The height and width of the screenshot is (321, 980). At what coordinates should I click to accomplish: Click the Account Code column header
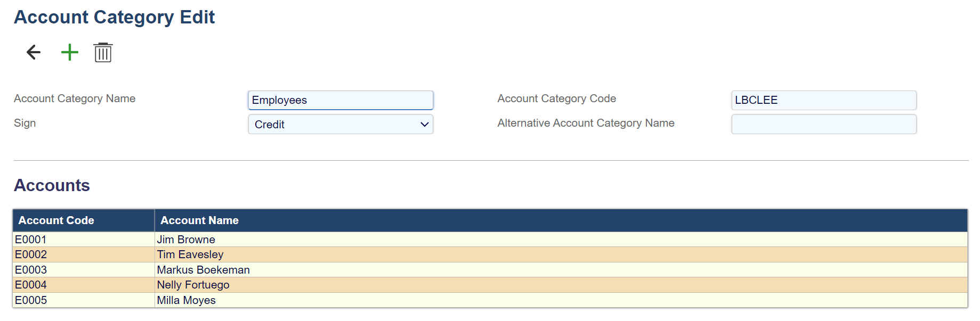(x=56, y=220)
